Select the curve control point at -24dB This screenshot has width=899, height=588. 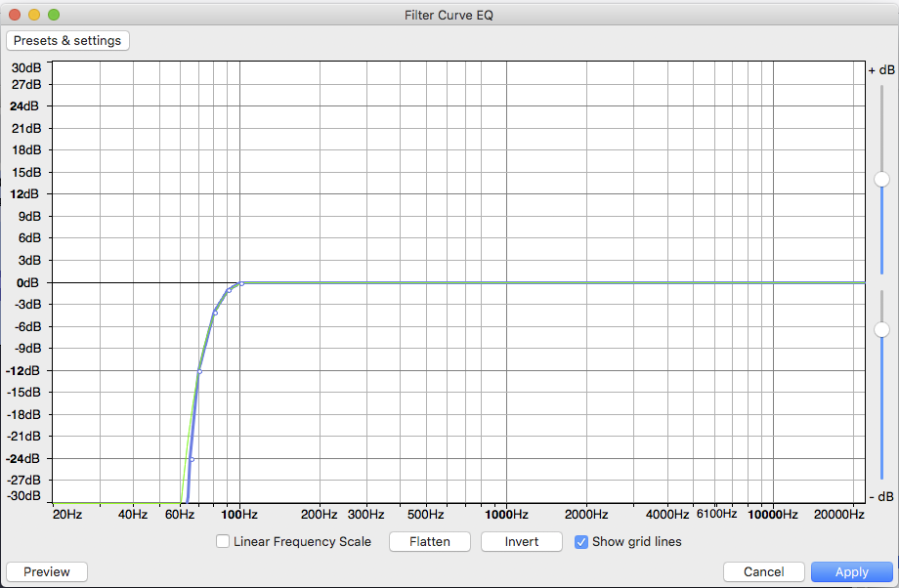pyautogui.click(x=192, y=459)
